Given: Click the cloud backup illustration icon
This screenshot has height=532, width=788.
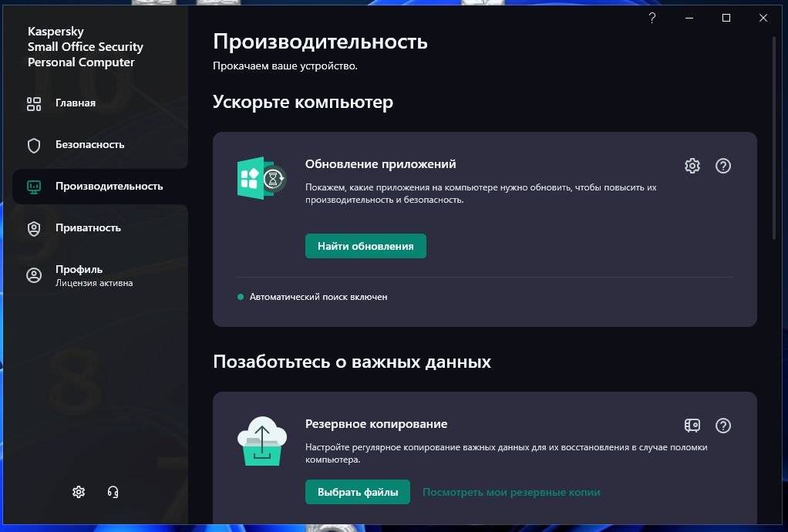Looking at the screenshot, I should pos(262,440).
